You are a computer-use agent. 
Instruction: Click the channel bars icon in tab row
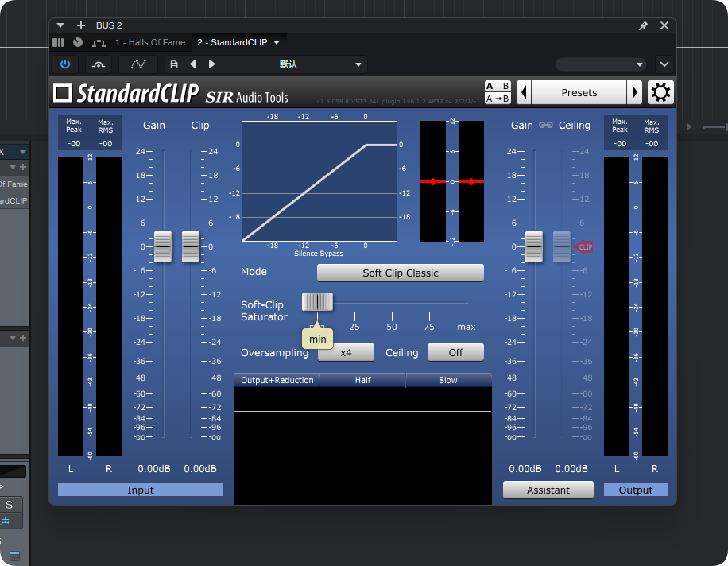[x=58, y=42]
